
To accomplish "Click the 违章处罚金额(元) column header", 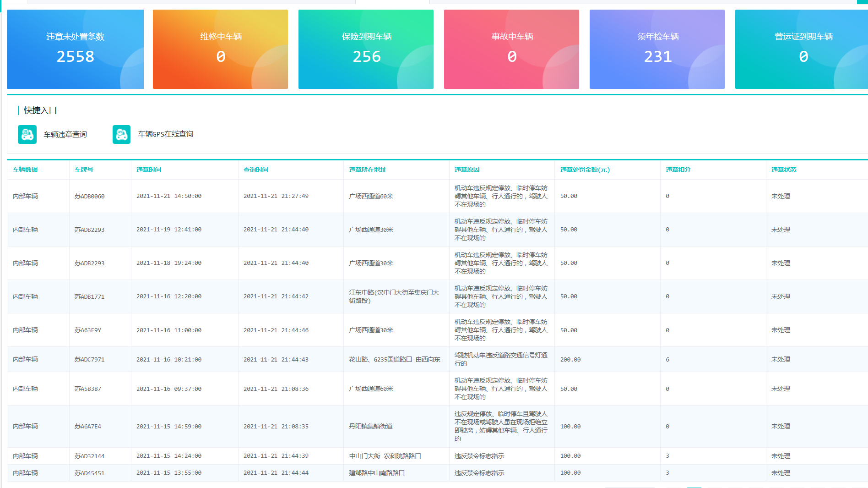I will [x=585, y=170].
